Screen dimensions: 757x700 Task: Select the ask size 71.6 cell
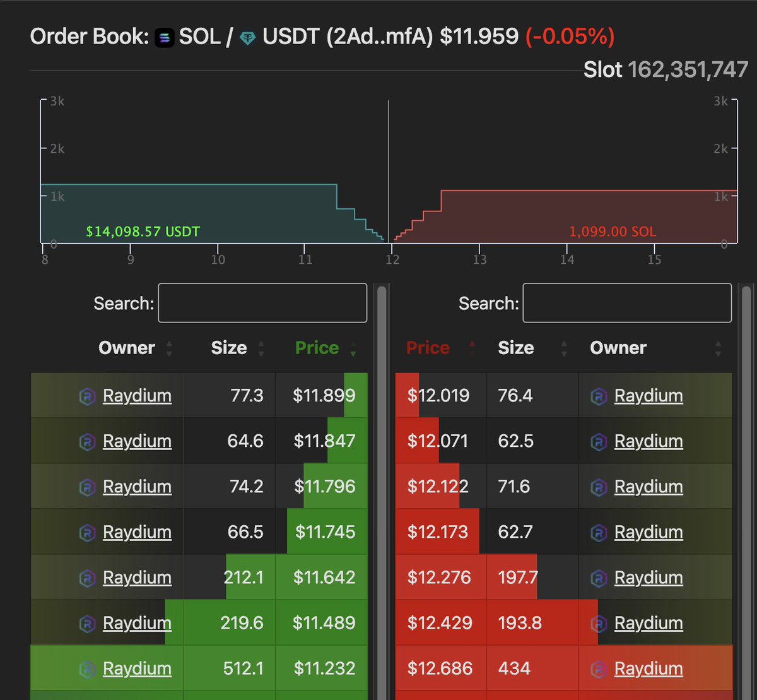click(x=532, y=487)
